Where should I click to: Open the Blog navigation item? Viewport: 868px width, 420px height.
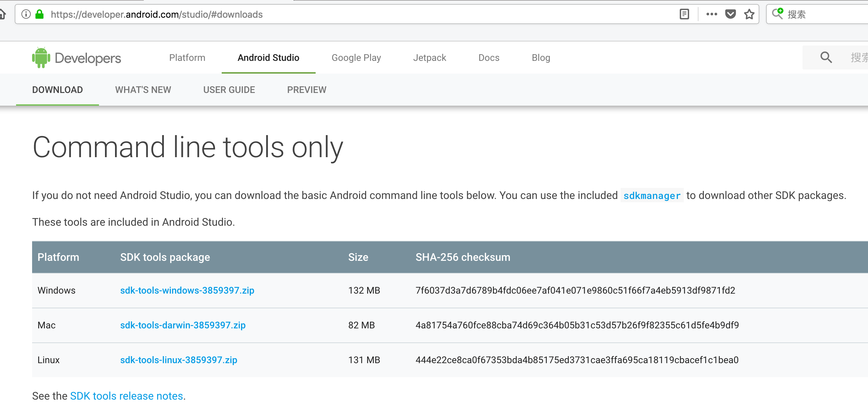[541, 58]
